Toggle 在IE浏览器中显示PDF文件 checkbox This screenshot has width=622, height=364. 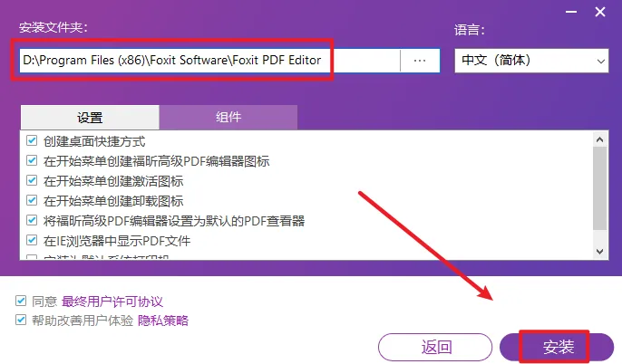pyautogui.click(x=32, y=240)
